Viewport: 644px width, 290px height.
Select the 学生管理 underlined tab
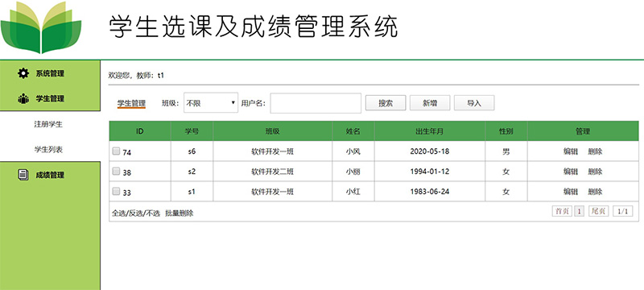(131, 103)
